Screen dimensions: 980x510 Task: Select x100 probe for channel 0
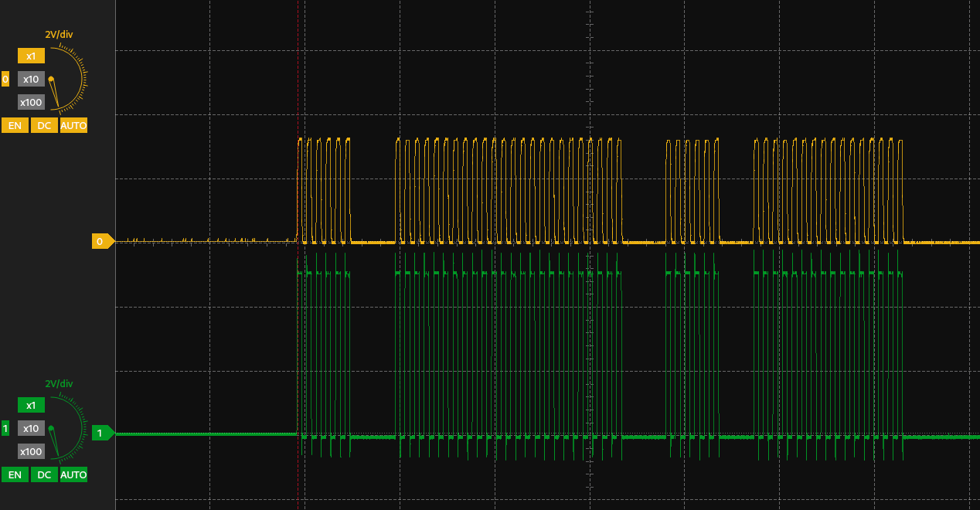click(31, 102)
